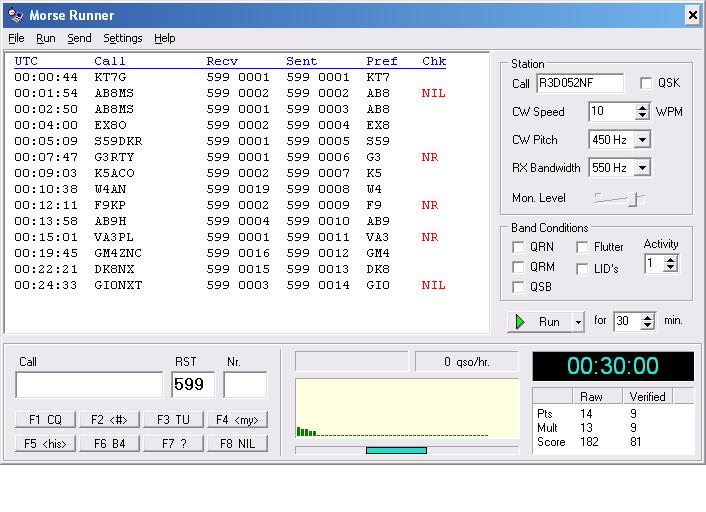Expand the CW Pitch dropdown
This screenshot has width=706, height=512.
[x=642, y=140]
